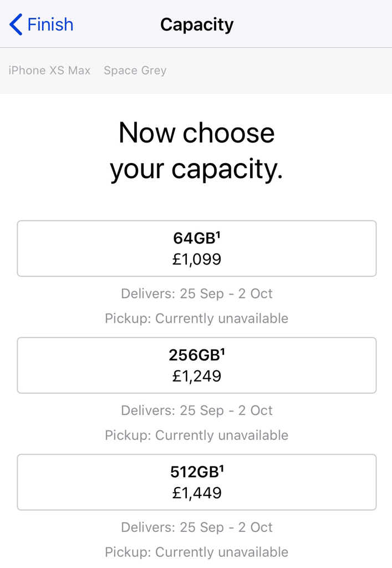Viewport: 392px width, 568px height.
Task: Select the Space Grey breadcrumb
Action: coord(135,70)
